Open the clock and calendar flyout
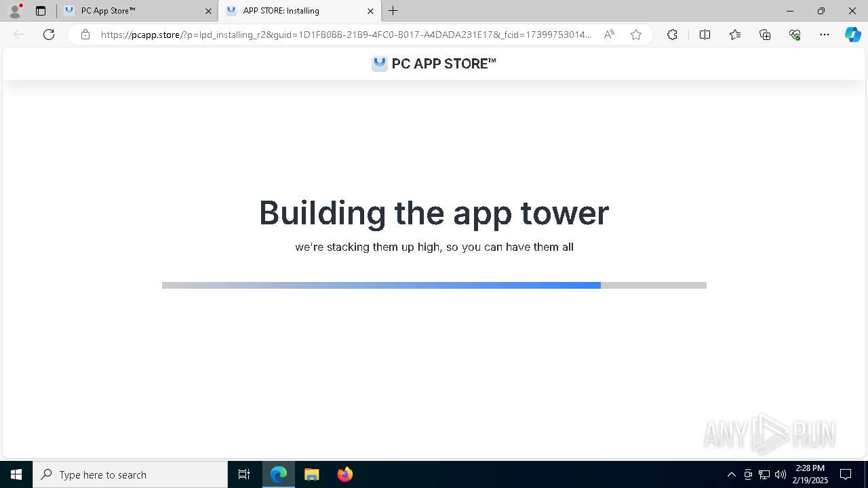This screenshot has height=488, width=868. [x=810, y=474]
